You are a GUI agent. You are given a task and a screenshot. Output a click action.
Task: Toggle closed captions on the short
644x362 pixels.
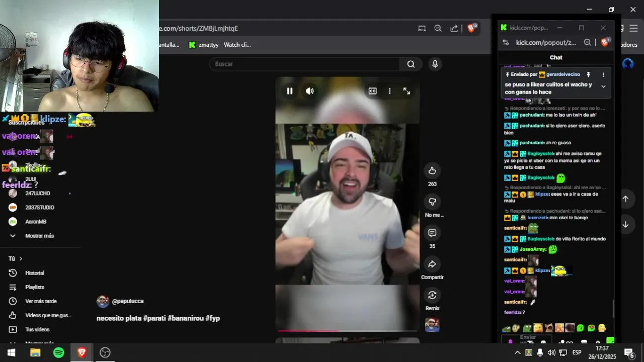372,91
